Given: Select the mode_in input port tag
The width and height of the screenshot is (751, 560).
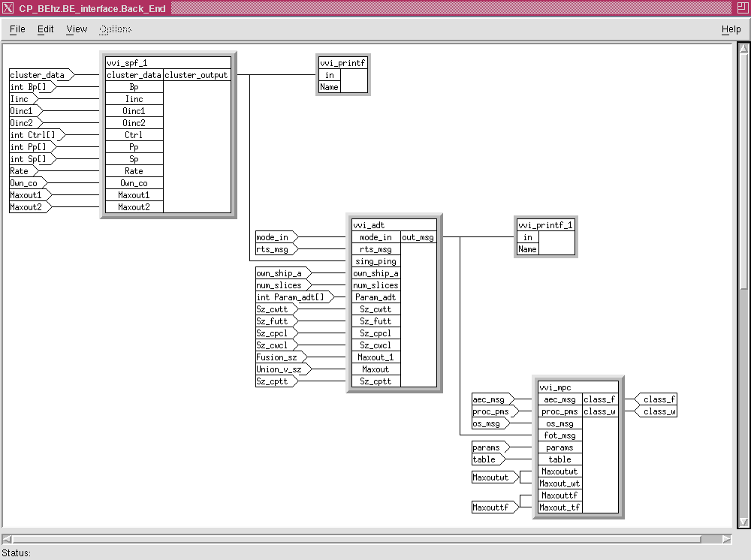Looking at the screenshot, I should click(x=274, y=237).
